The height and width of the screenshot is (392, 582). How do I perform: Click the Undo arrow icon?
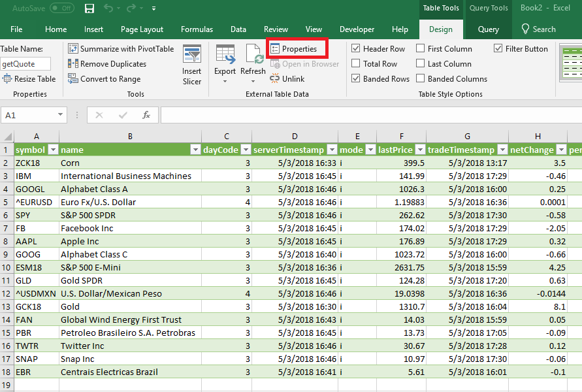point(108,8)
